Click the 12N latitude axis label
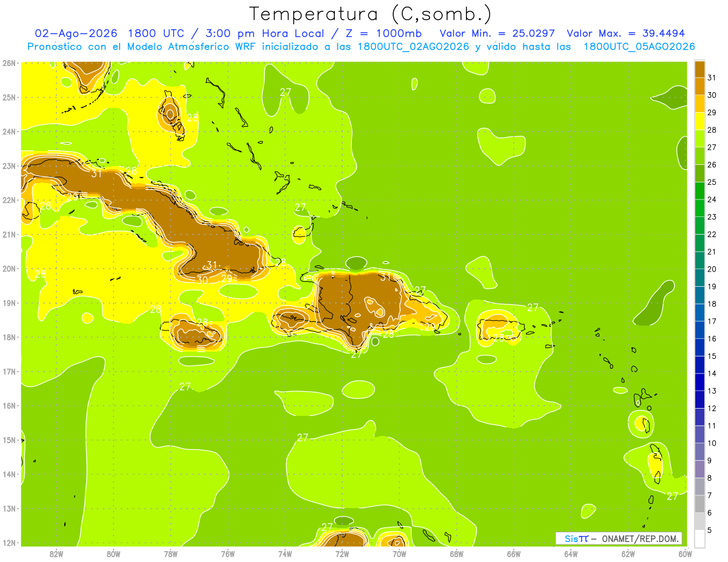This screenshot has height=562, width=728. (8, 543)
